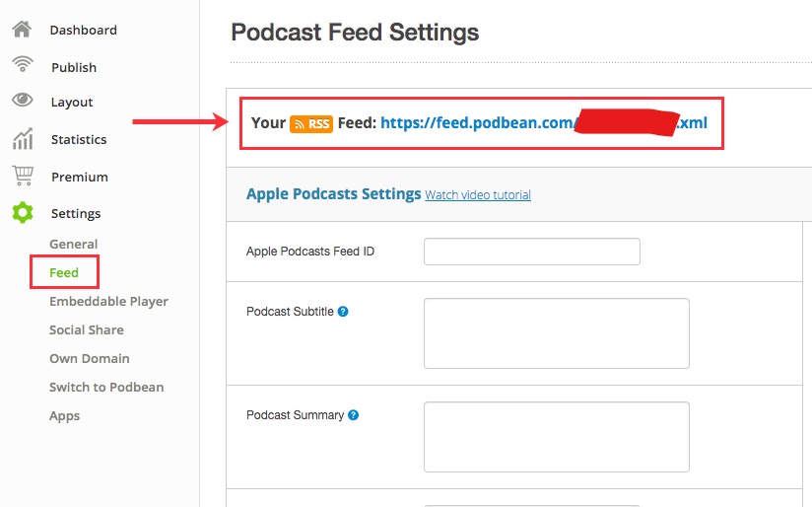Focus the Apple Podcasts Feed ID field
Screen dimensions: 812x507
[x=532, y=252]
